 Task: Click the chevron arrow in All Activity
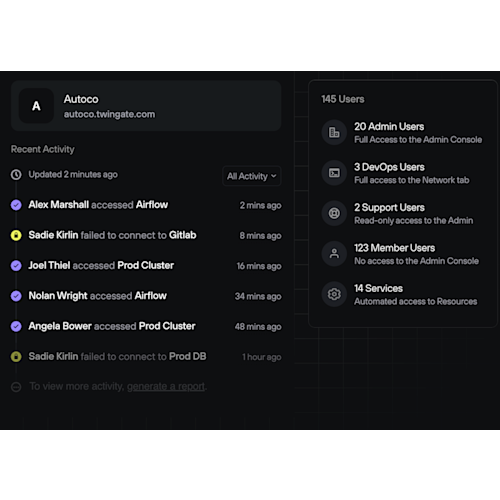[x=274, y=176]
